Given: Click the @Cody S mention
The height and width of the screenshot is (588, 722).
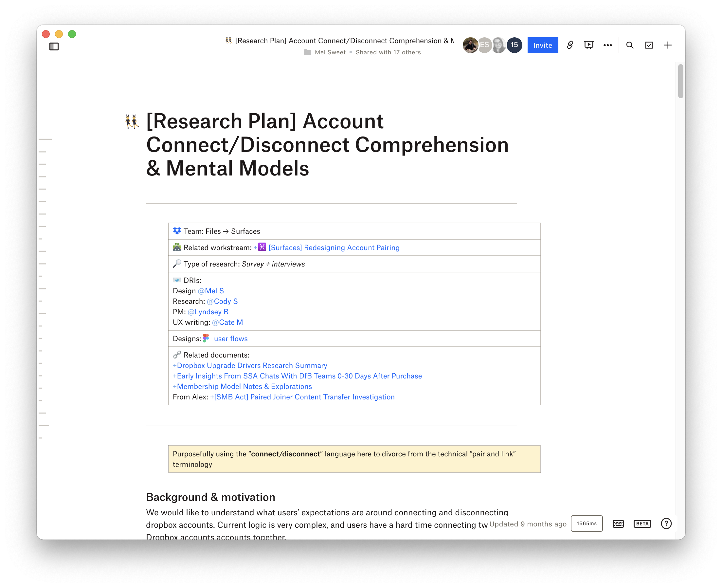Looking at the screenshot, I should pos(222,302).
